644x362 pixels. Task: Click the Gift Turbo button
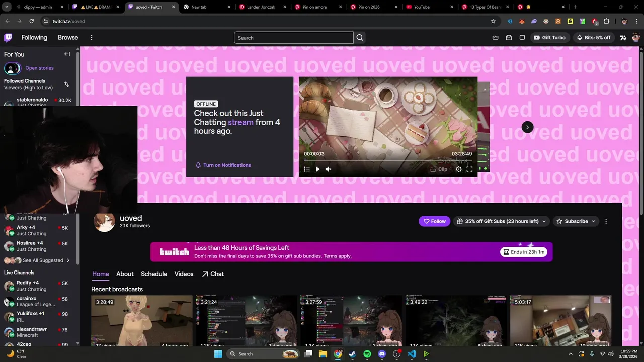coord(549,38)
